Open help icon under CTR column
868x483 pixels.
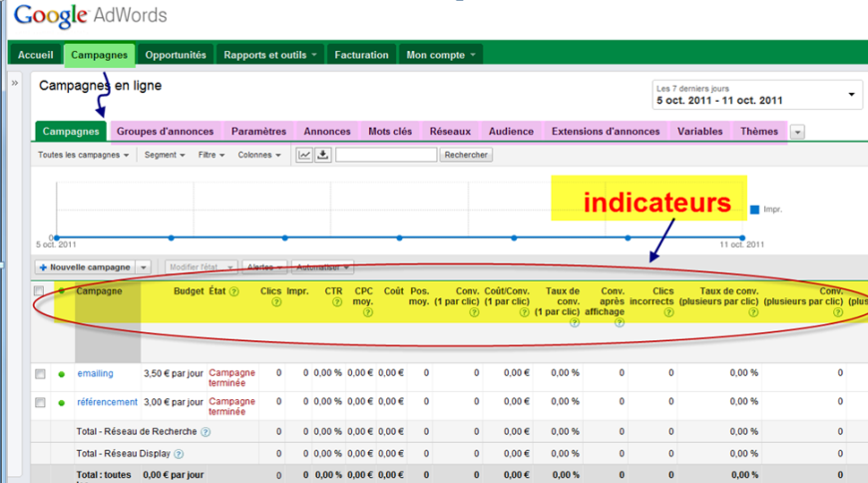[337, 301]
